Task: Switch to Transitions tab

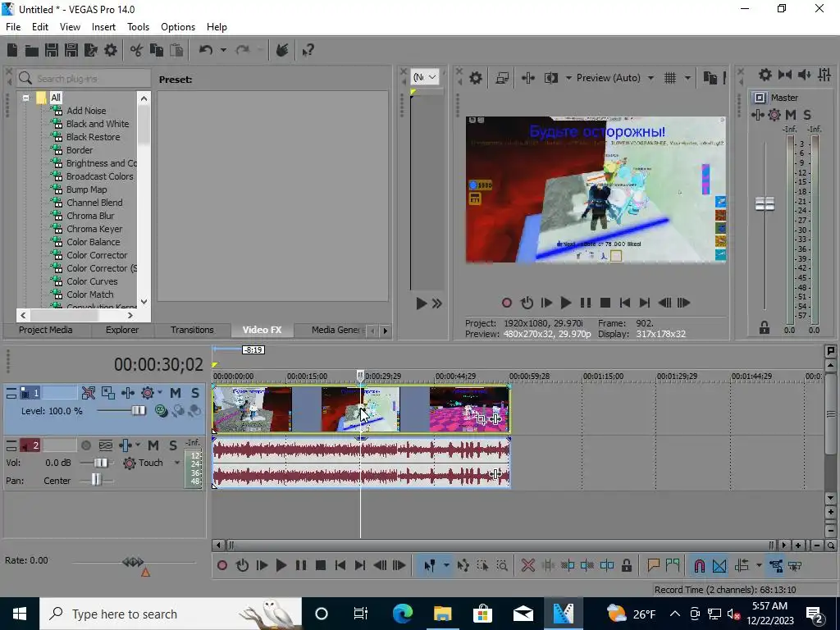Action: pyautogui.click(x=192, y=330)
